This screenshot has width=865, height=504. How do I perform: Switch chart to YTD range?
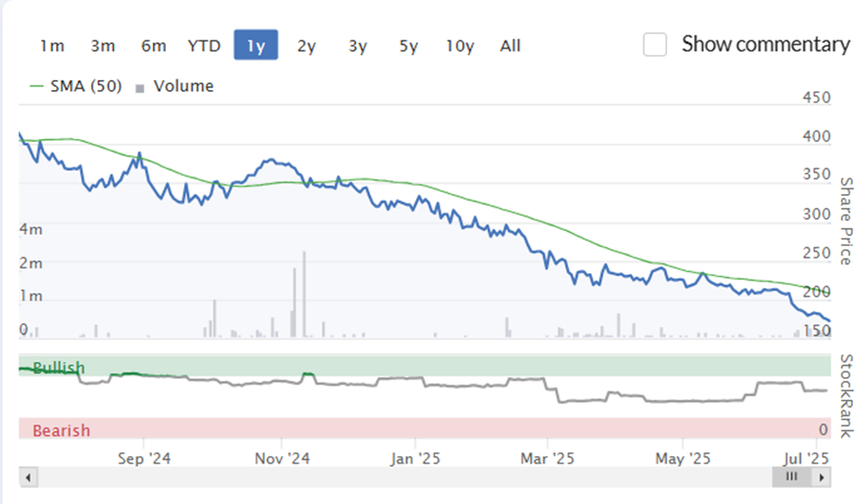point(204,45)
